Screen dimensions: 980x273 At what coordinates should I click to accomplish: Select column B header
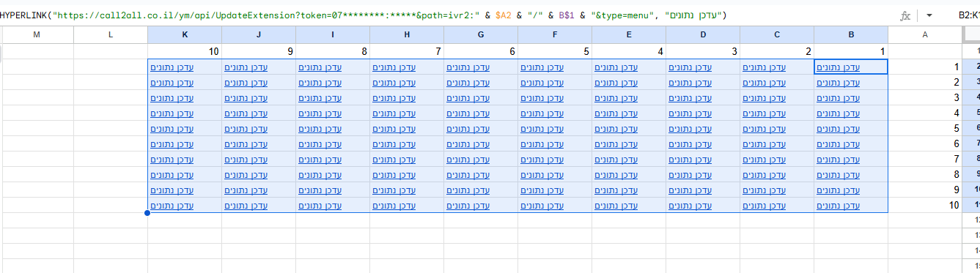[x=851, y=34]
